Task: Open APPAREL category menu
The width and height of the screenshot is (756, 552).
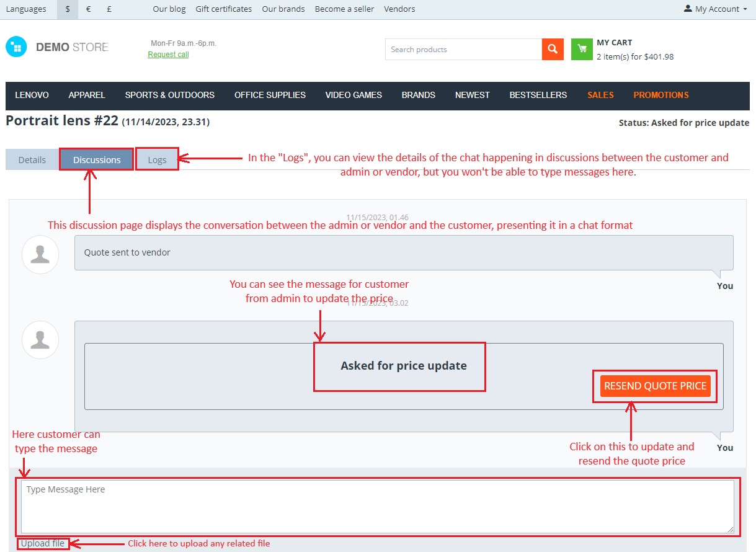Action: pyautogui.click(x=87, y=95)
